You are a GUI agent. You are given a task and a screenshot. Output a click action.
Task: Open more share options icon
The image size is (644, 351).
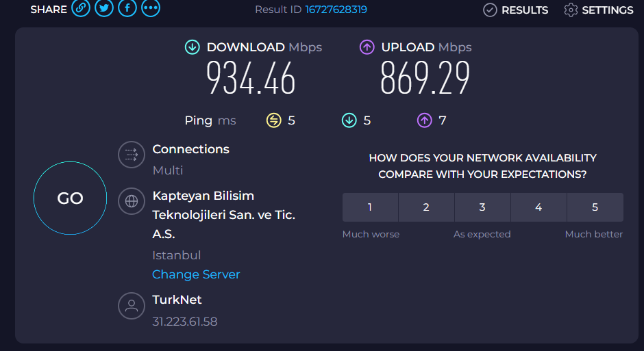(x=151, y=9)
